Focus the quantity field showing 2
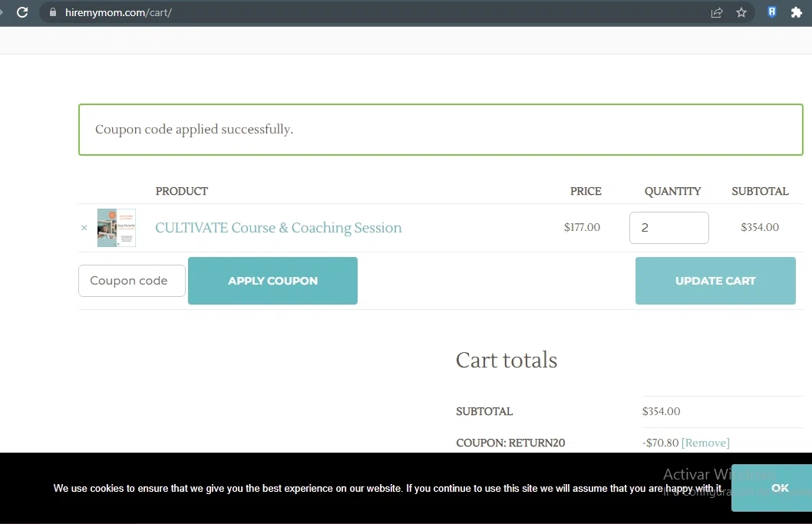The height and width of the screenshot is (524, 812). [x=669, y=228]
